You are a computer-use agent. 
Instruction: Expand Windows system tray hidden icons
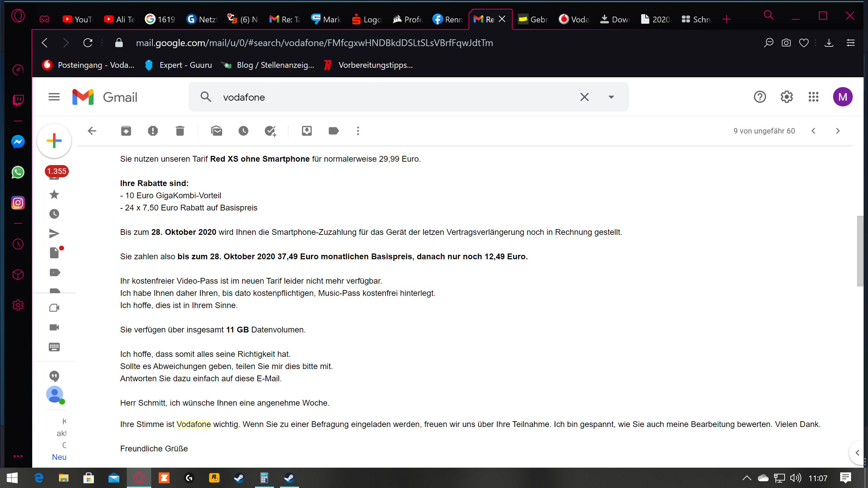[747, 478]
